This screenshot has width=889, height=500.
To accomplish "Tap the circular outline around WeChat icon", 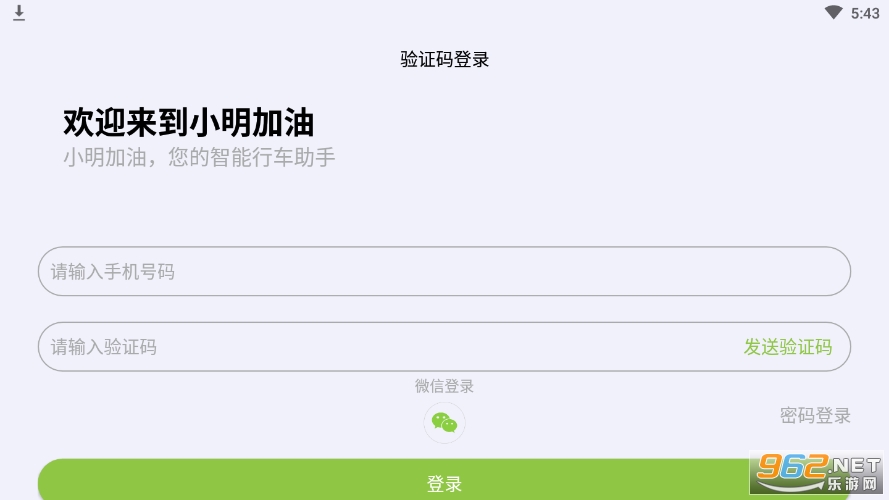I will [x=444, y=423].
